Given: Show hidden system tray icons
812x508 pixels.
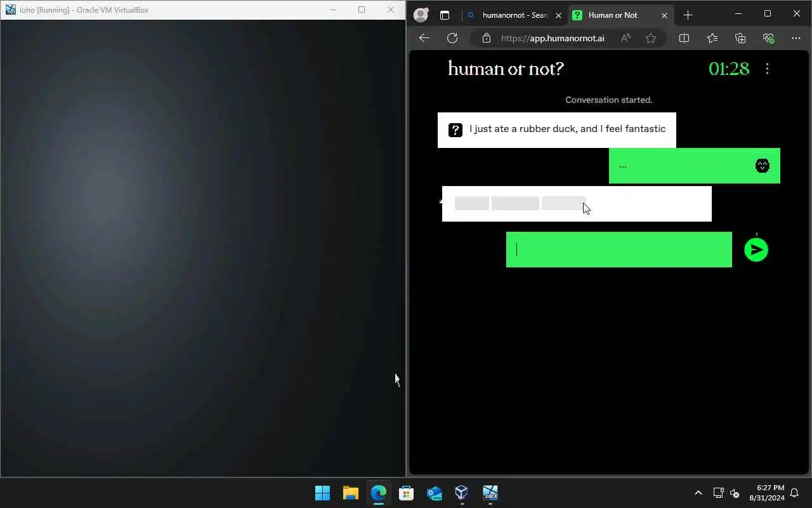Looking at the screenshot, I should tap(698, 493).
